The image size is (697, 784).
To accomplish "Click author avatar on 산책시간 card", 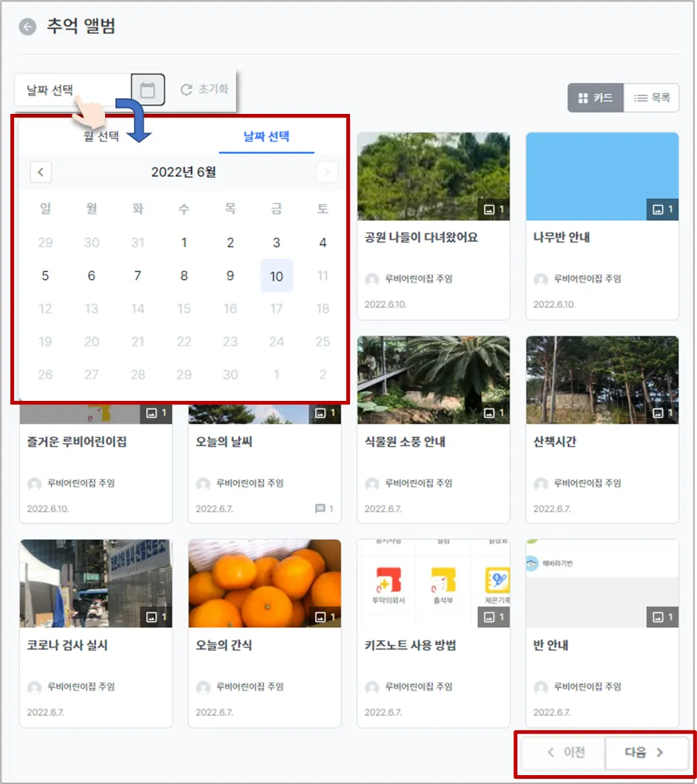I will [541, 484].
